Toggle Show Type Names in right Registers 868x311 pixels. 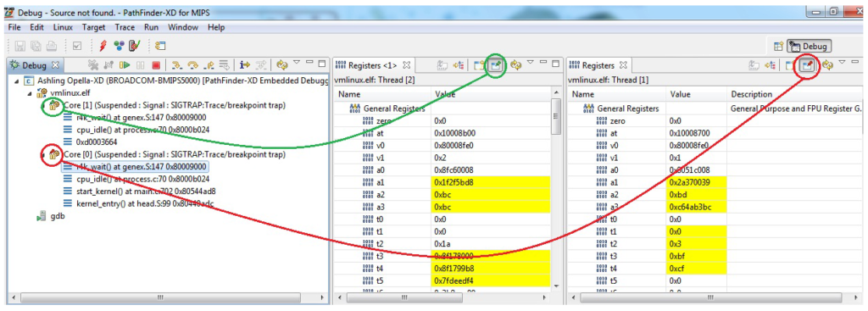point(754,64)
